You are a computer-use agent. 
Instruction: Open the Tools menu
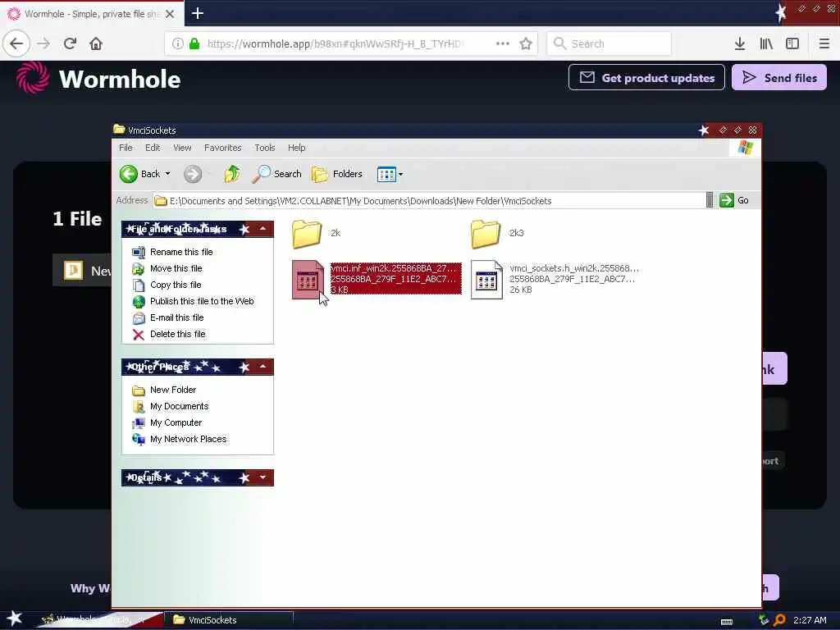[265, 148]
